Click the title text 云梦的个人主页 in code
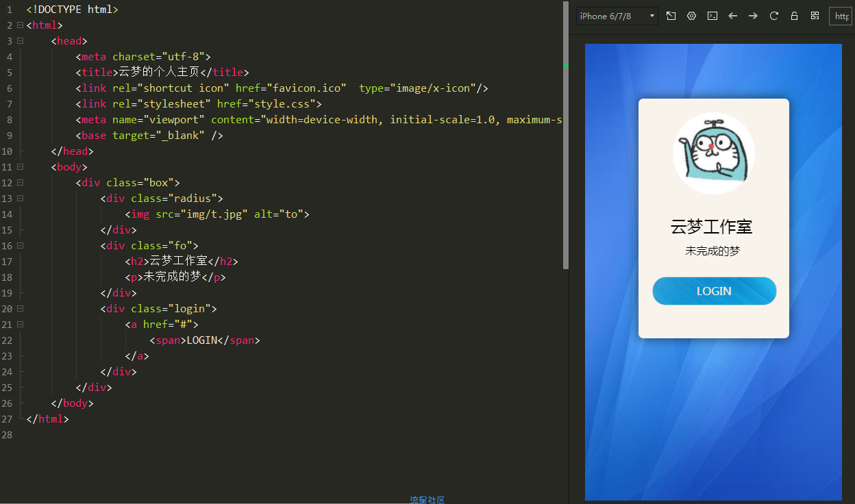This screenshot has width=855, height=504. click(x=160, y=73)
